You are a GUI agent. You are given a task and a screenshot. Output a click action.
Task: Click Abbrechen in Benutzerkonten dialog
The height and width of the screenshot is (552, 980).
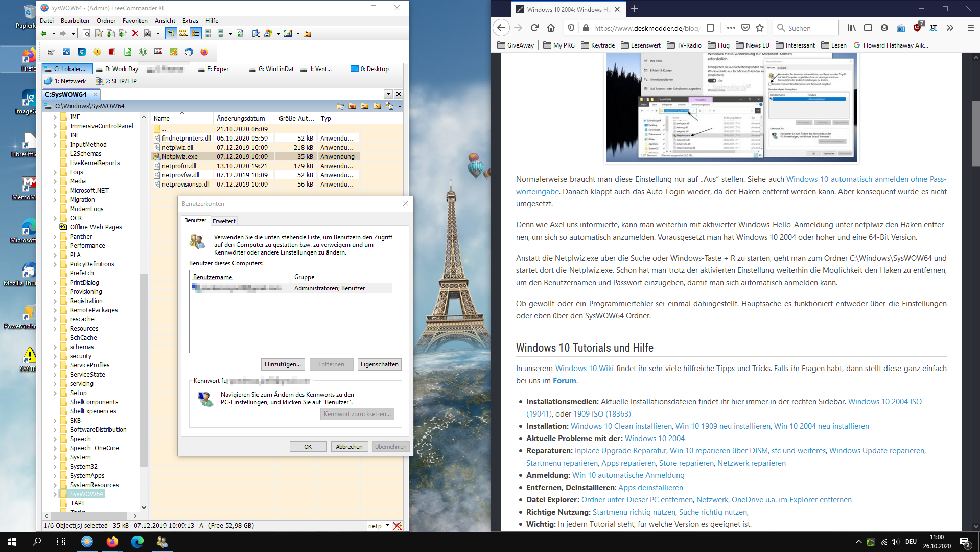(x=349, y=447)
